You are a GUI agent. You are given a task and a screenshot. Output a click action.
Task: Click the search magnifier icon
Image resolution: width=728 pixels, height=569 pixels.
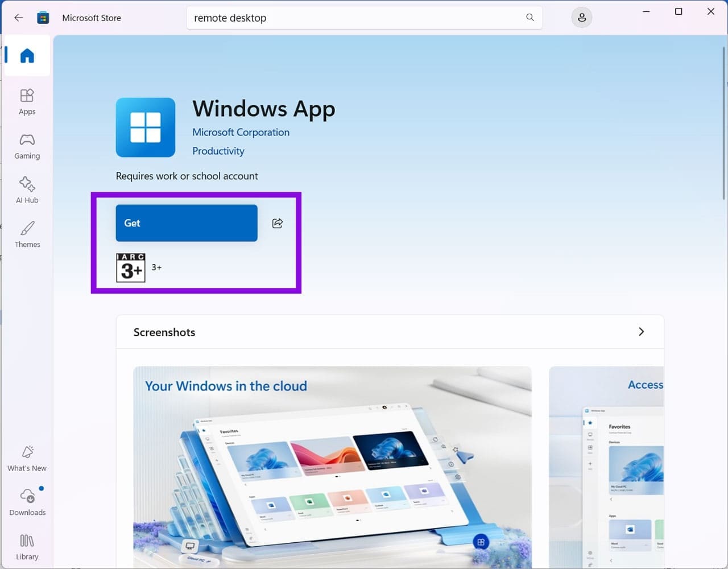(530, 18)
